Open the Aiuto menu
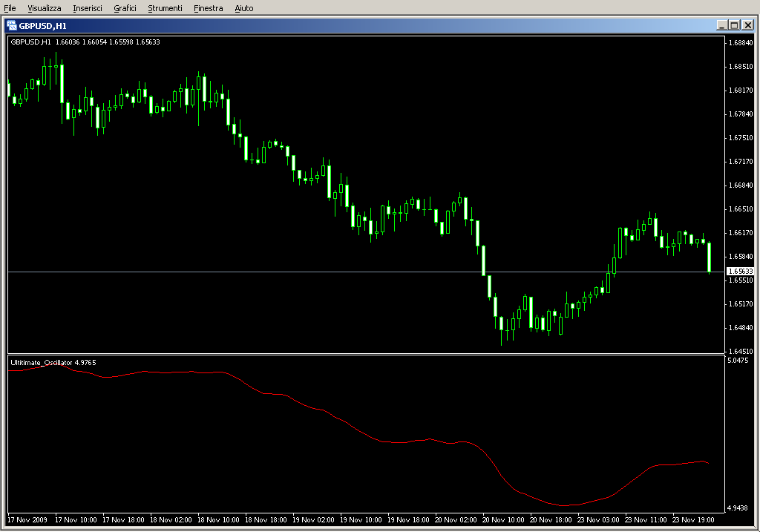Screen dimensions: 760x532 pos(243,8)
